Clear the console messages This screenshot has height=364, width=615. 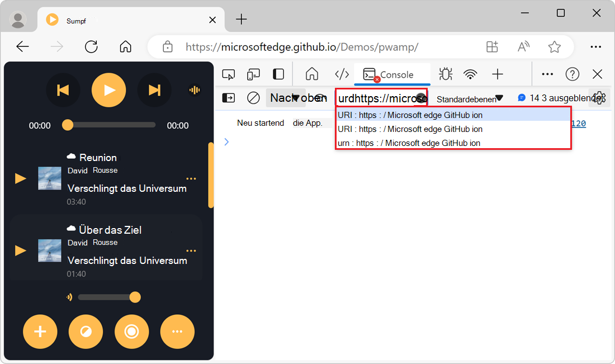point(253,97)
